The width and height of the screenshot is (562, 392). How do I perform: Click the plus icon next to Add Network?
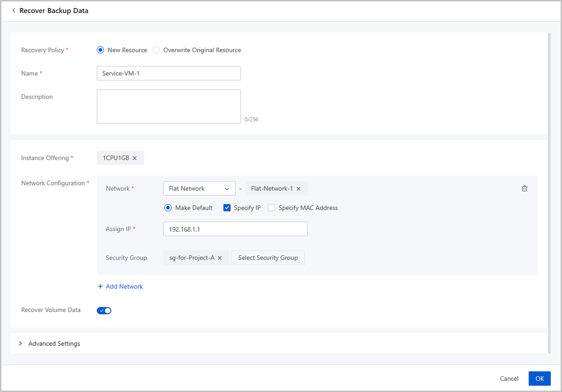101,286
